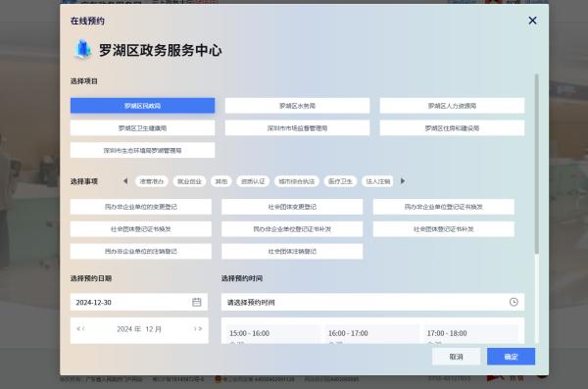This screenshot has width=588, height=389.
Task: Choose 社会团体登记证书补发 matter
Action: (x=444, y=229)
